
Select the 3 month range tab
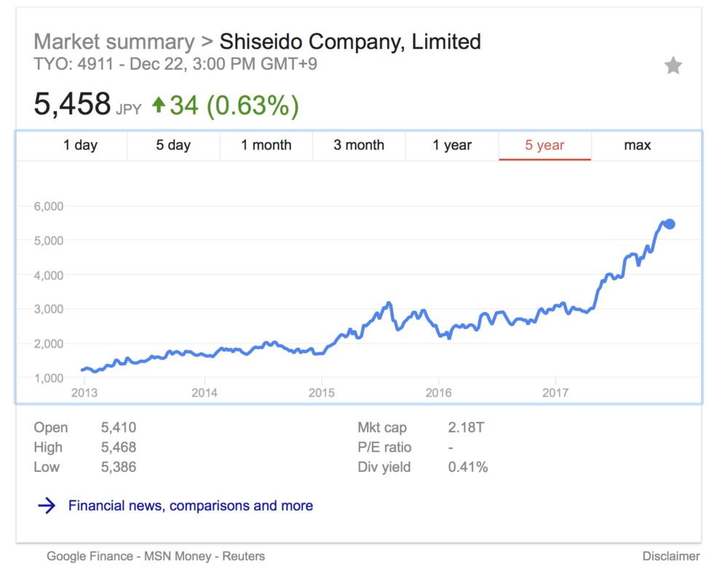pos(359,146)
